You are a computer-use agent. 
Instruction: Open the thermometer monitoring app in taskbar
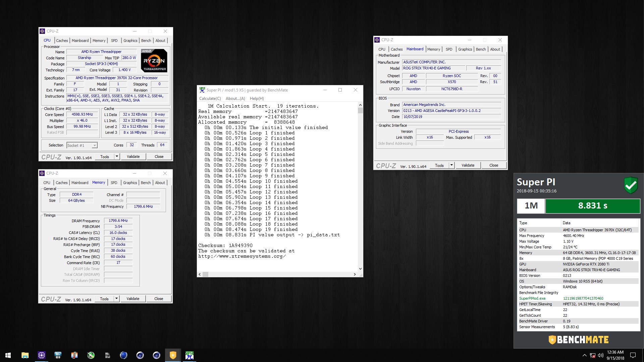pos(74,355)
